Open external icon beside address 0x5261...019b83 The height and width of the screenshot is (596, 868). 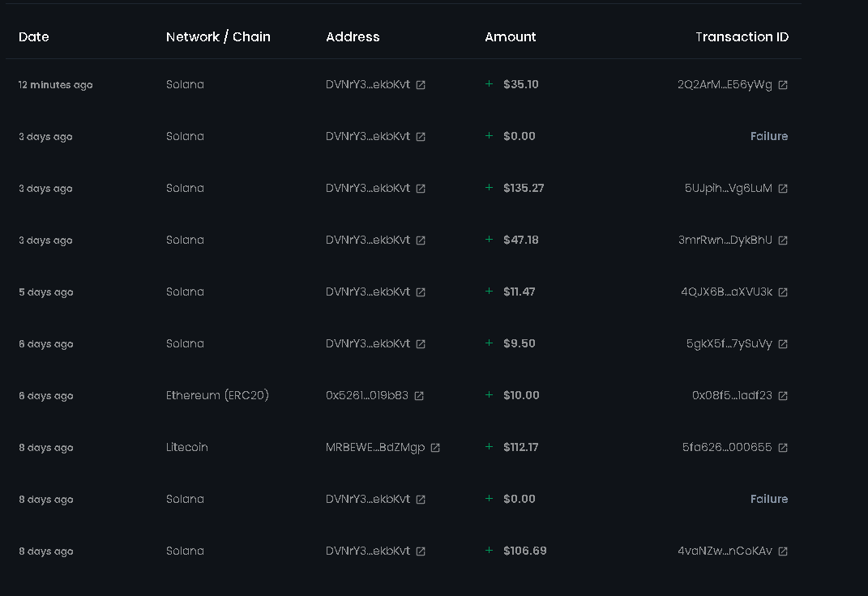pyautogui.click(x=419, y=396)
